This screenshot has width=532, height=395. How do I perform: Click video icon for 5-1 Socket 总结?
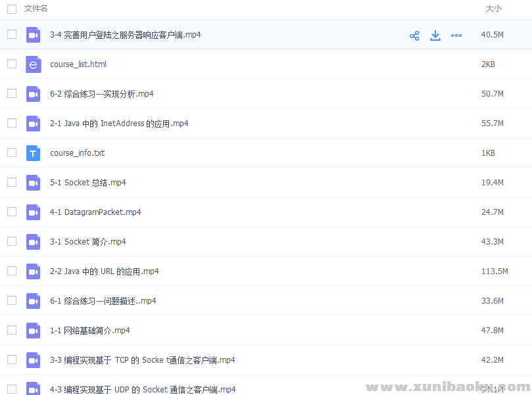click(33, 183)
